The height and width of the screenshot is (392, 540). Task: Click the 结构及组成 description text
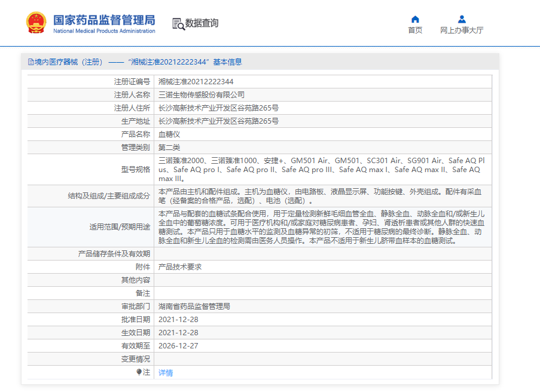pyautogui.click(x=320, y=196)
